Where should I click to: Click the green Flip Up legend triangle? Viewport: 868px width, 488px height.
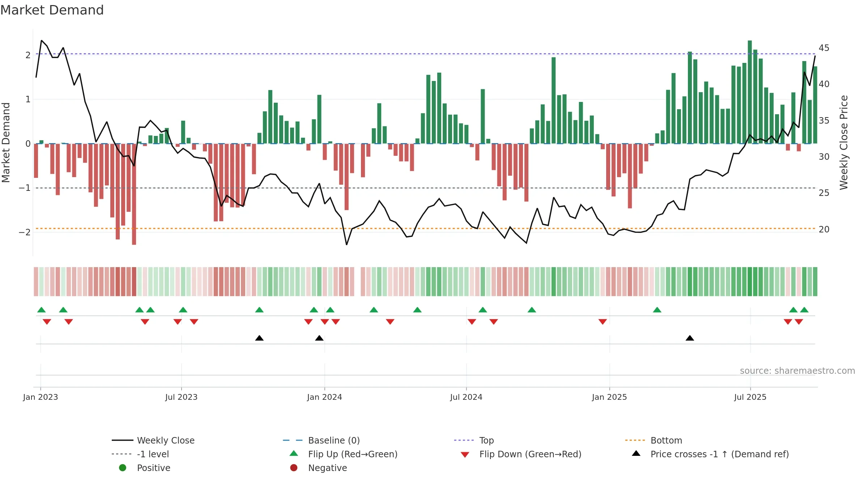pos(294,453)
